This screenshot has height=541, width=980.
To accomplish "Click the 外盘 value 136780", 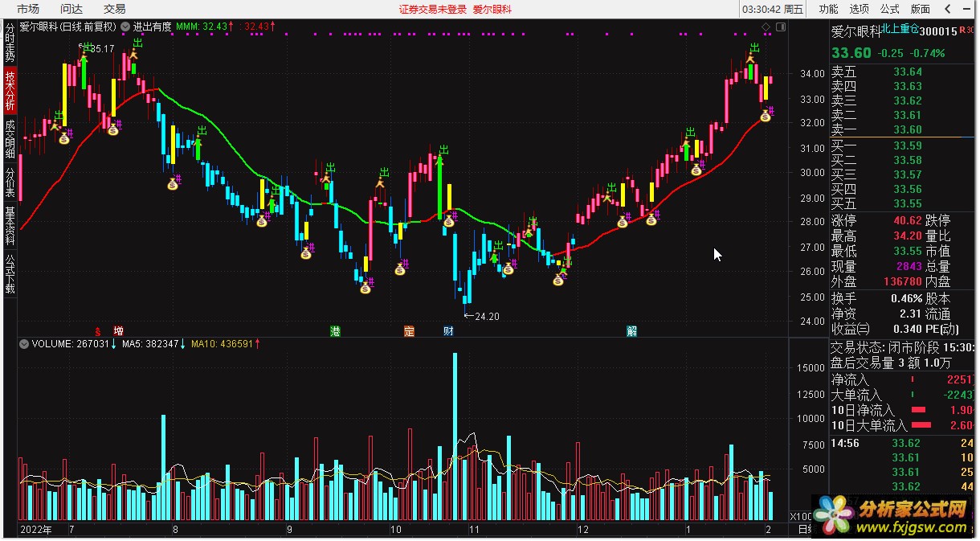I will [901, 281].
